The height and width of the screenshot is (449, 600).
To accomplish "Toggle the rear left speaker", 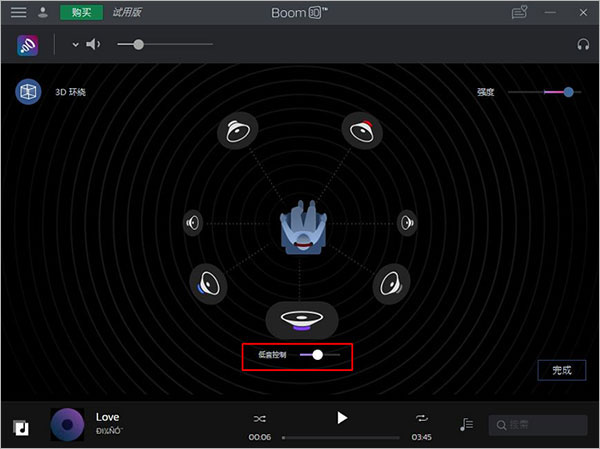I will click(209, 284).
